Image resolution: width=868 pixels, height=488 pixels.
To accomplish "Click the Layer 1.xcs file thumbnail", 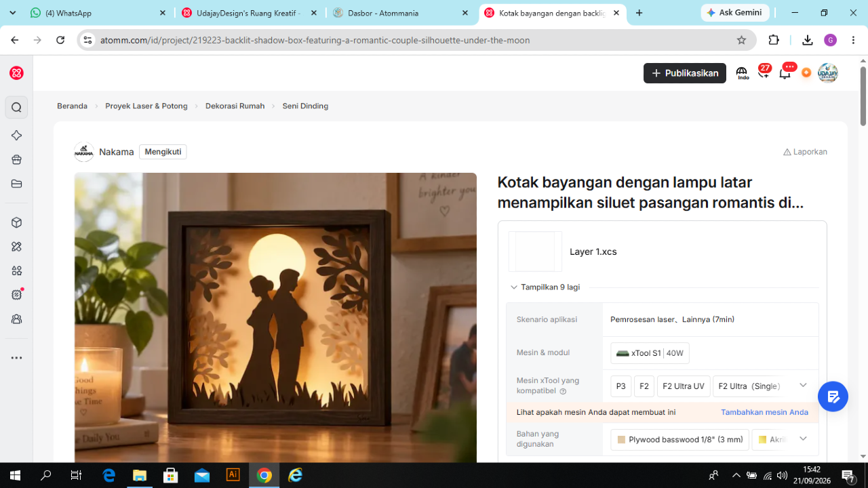I will [x=535, y=251].
